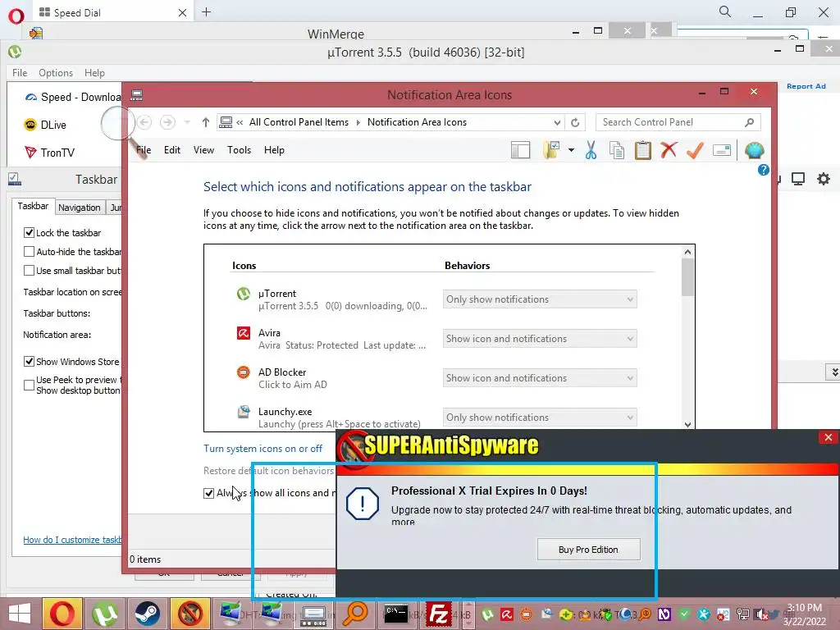
Task: Open the blue Help question mark icon
Action: point(764,170)
